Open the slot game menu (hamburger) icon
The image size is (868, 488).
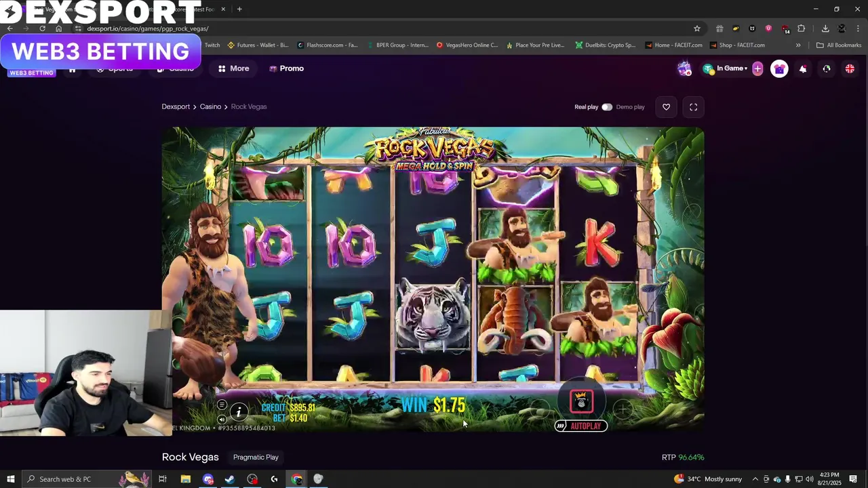click(222, 405)
